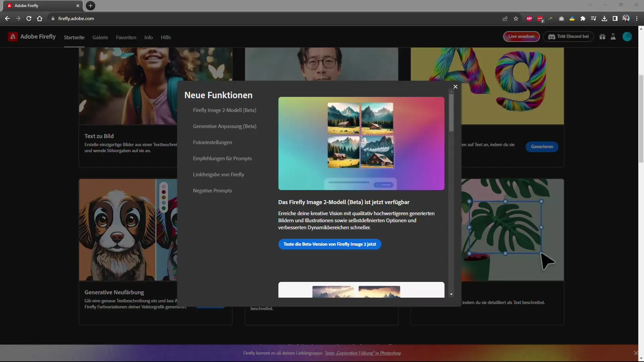
Task: Click the browser home icon
Action: pyautogui.click(x=40, y=18)
